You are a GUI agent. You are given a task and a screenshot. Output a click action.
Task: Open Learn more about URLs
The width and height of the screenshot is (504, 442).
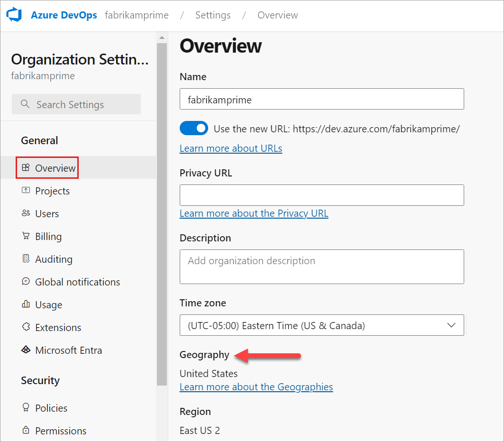(x=231, y=148)
